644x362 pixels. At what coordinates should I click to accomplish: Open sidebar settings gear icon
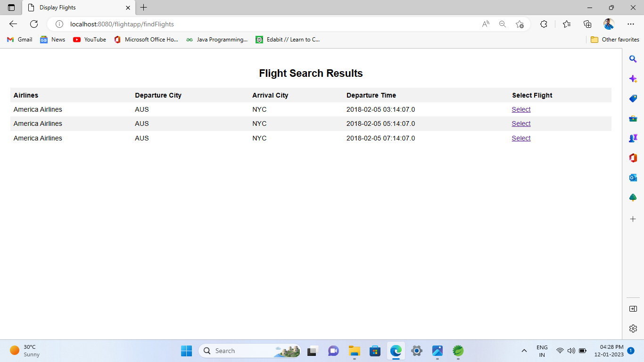point(633,329)
